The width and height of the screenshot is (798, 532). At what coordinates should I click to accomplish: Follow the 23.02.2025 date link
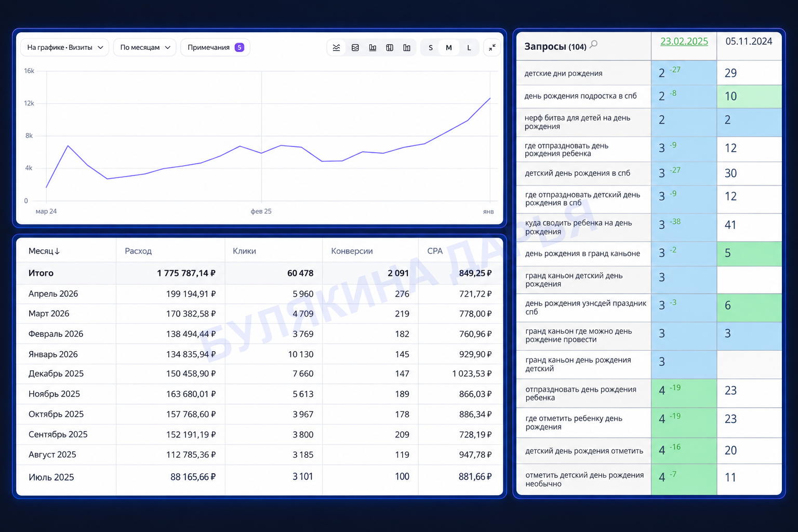point(684,42)
